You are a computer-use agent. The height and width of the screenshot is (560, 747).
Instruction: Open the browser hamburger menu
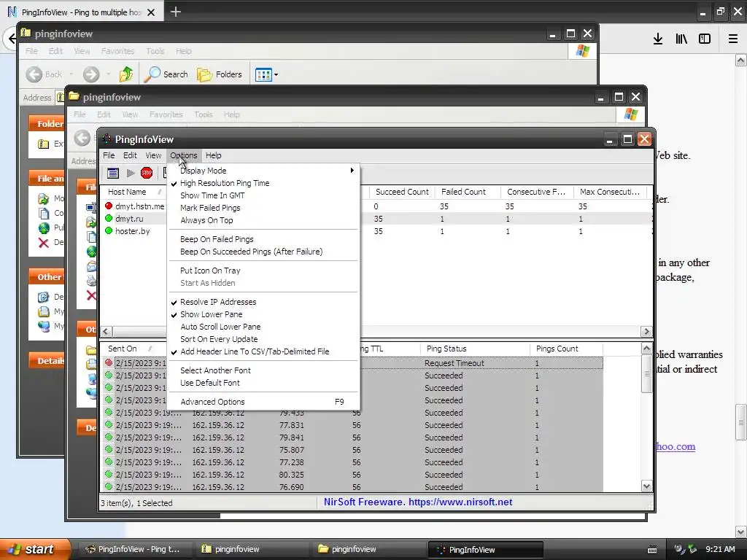point(733,39)
